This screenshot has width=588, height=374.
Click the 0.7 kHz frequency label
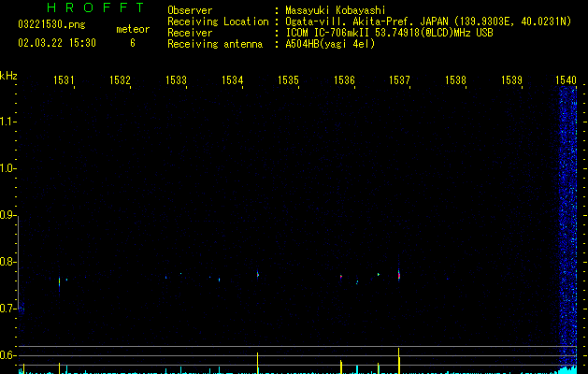coord(7,309)
